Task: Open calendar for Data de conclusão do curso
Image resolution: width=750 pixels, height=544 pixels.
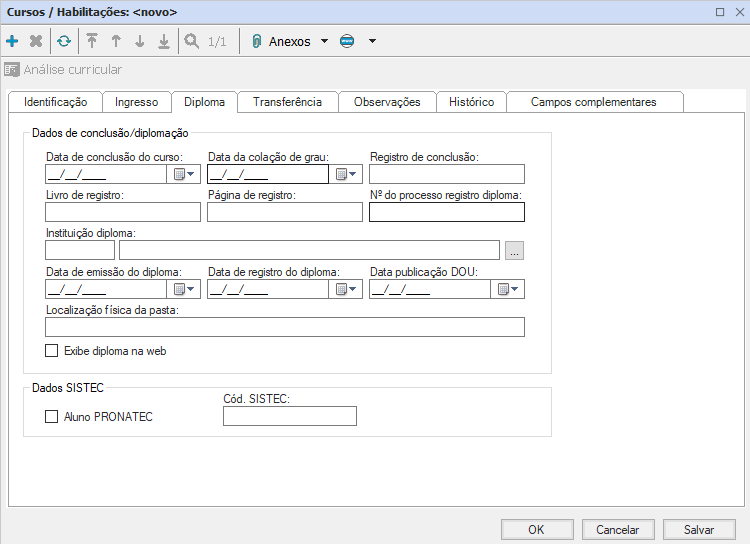Action: click(x=184, y=174)
